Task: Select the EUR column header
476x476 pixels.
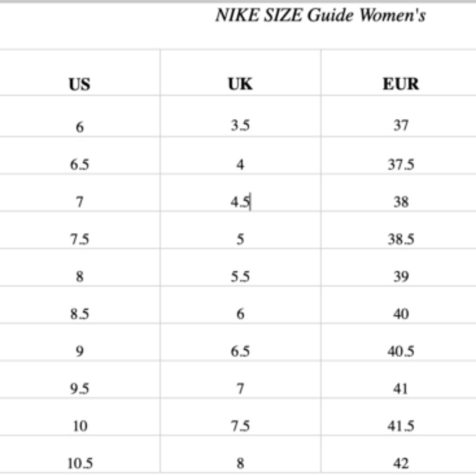Action: coord(401,84)
